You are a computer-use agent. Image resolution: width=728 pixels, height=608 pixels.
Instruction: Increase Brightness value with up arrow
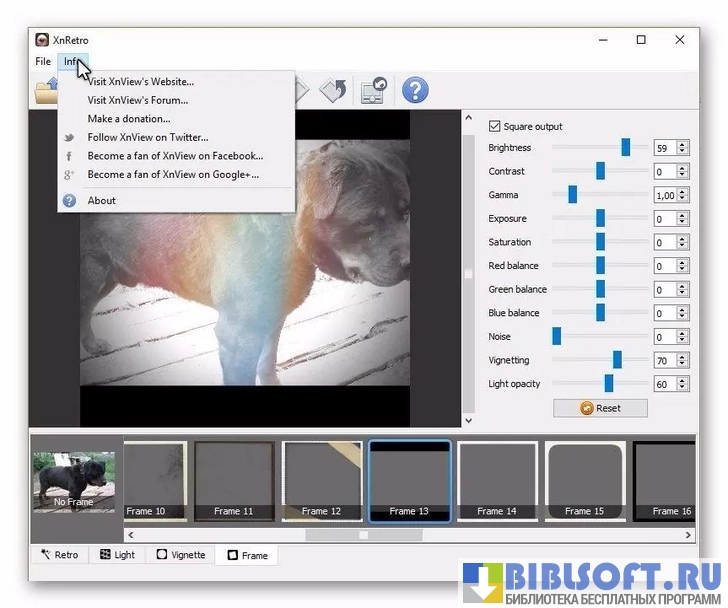click(x=682, y=144)
